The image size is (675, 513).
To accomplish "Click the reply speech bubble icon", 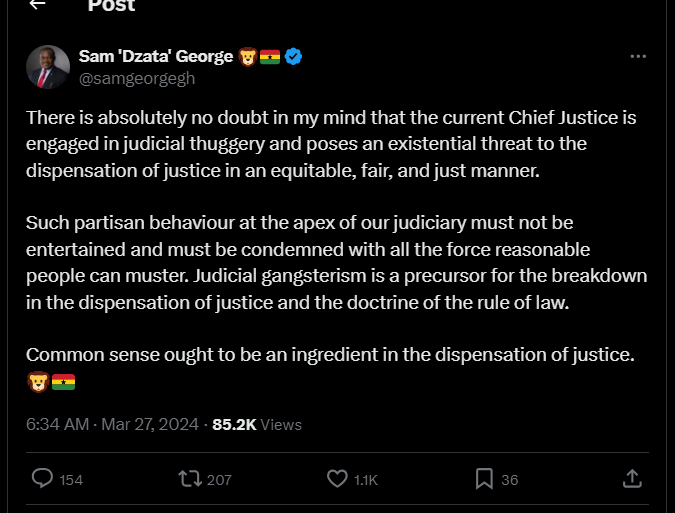I will coord(43,479).
